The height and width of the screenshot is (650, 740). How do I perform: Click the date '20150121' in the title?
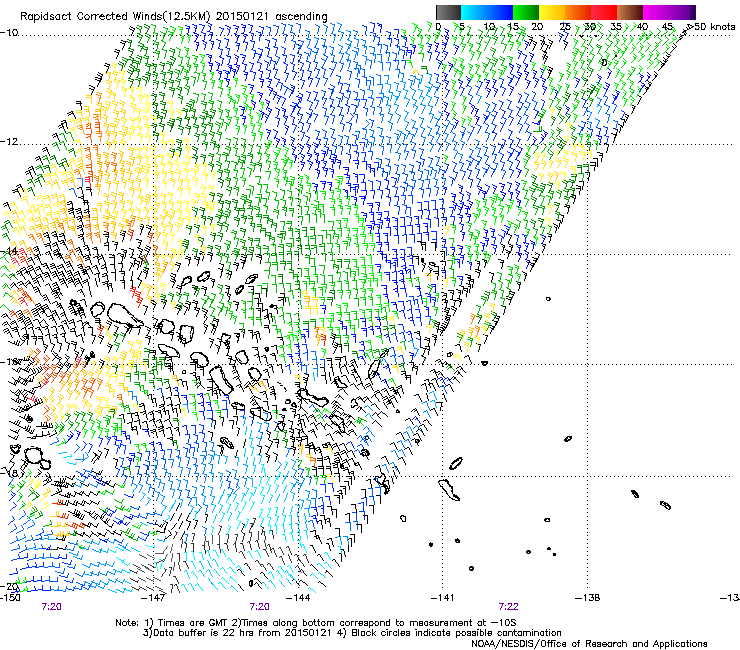point(243,16)
